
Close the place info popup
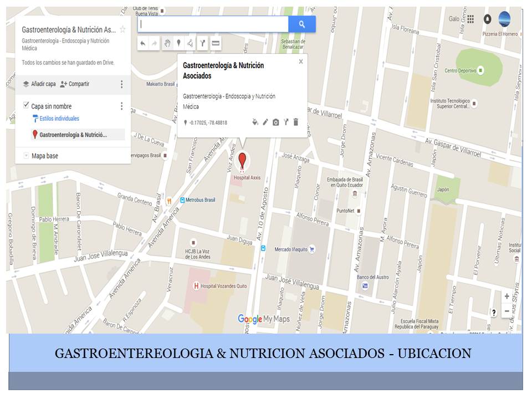[x=301, y=62]
